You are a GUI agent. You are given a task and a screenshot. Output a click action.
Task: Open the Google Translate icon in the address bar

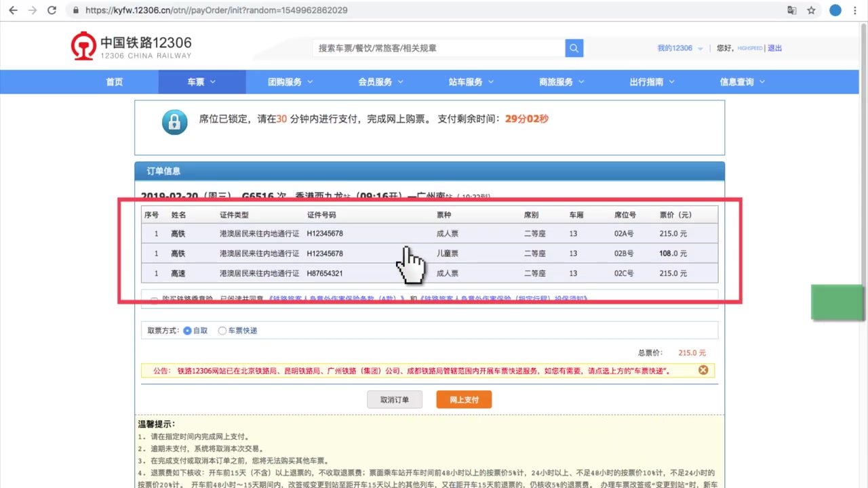pyautogui.click(x=791, y=10)
